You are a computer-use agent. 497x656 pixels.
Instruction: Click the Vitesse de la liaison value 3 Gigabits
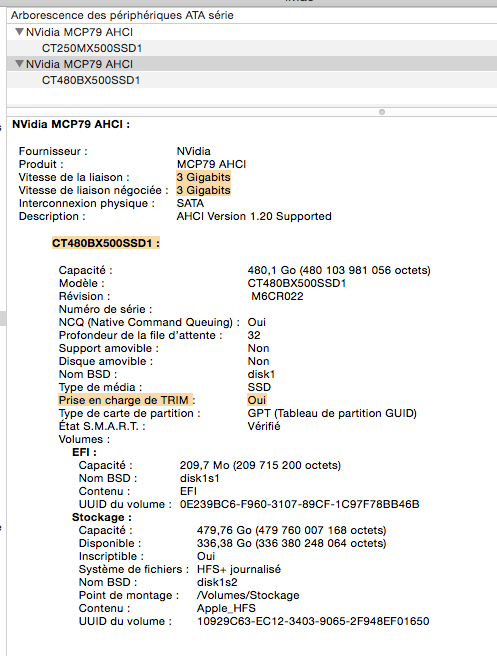coord(203,177)
